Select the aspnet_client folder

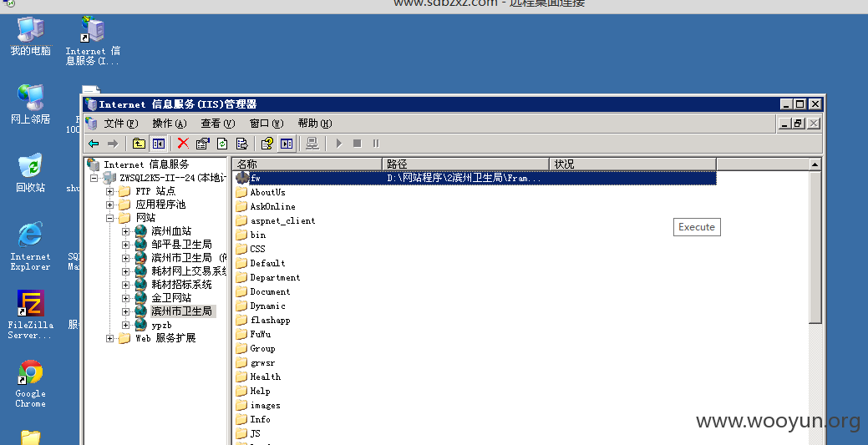pos(283,221)
